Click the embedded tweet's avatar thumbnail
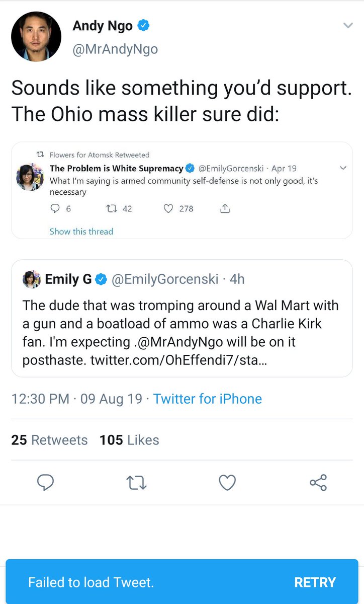 tap(31, 178)
